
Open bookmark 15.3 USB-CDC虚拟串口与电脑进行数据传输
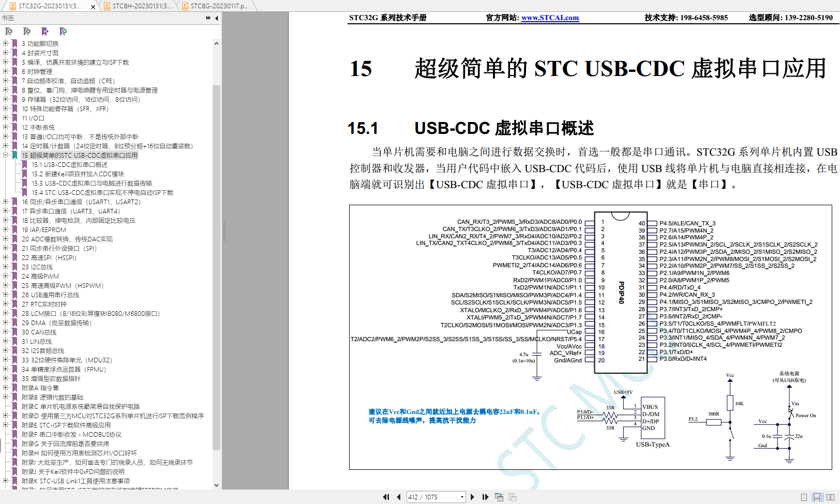pos(92,183)
